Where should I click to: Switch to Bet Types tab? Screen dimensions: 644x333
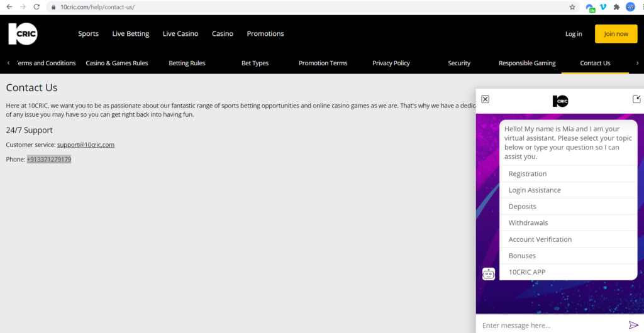(x=255, y=63)
